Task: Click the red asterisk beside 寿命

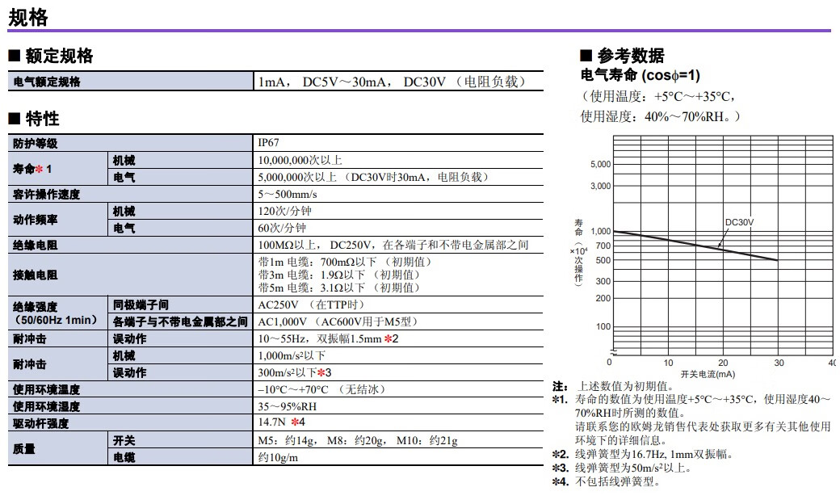Action: tap(39, 169)
